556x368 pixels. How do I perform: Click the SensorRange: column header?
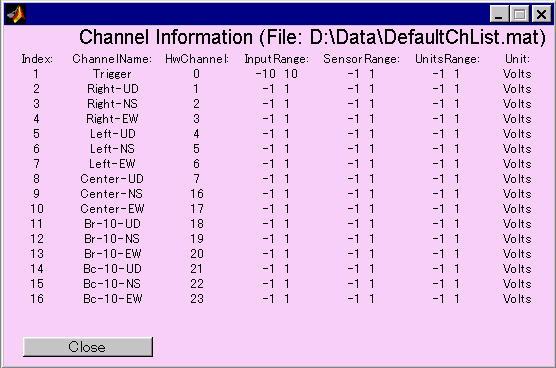coord(361,59)
